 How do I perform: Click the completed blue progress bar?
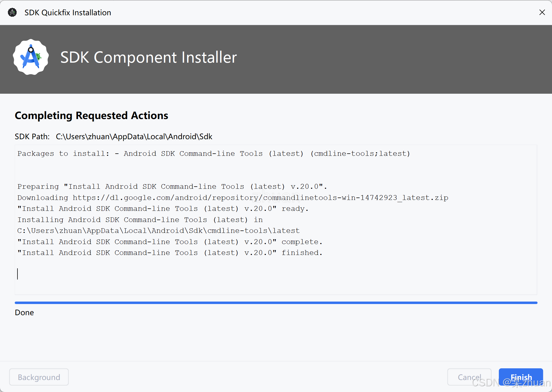click(276, 303)
